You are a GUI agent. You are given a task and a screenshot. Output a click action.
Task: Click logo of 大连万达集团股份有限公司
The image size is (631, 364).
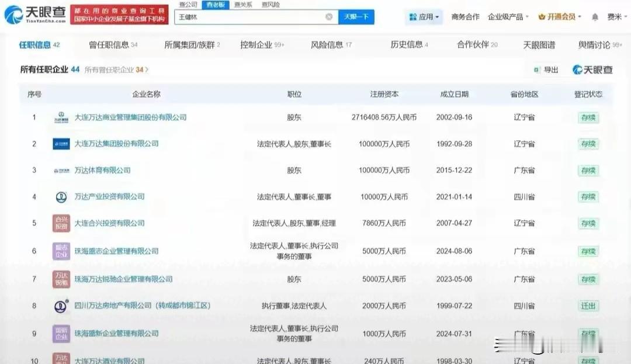pos(61,144)
